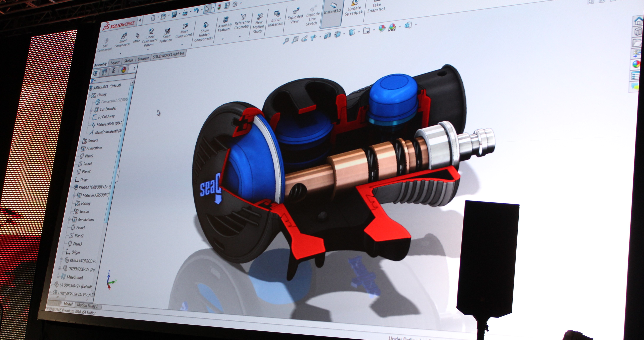
Task: Expand the OVERMOLD<2> tree item
Action: pos(60,268)
